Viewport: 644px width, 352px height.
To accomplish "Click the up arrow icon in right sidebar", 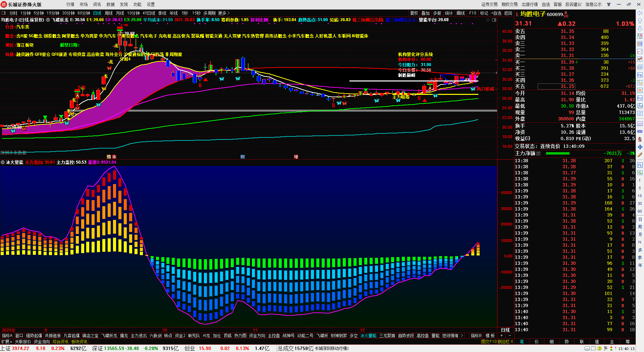I will pyautogui.click(x=640, y=21).
